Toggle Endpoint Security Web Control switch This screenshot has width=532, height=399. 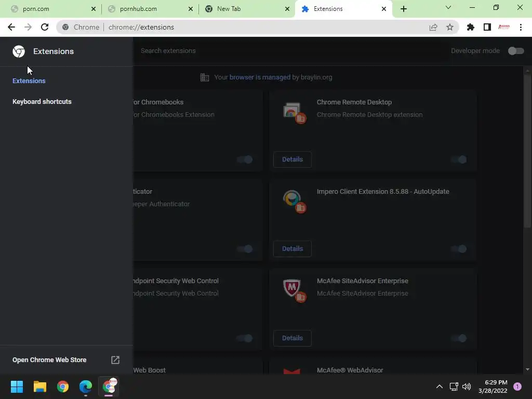click(245, 338)
